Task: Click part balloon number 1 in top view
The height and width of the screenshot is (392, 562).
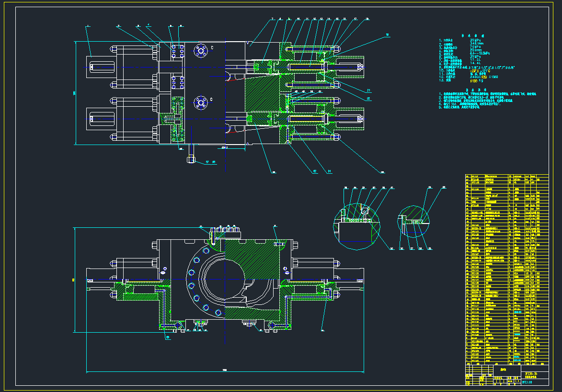Action: click(88, 26)
